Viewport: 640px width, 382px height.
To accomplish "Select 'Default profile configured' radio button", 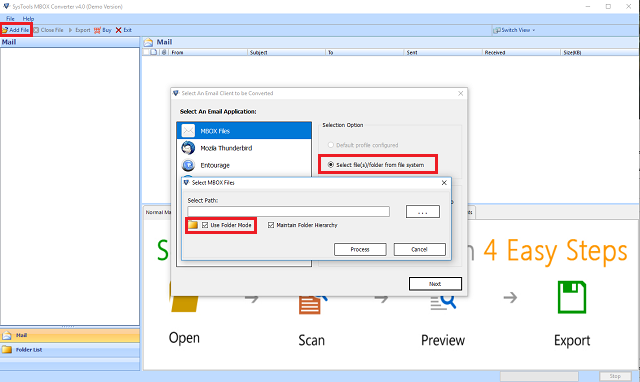I will [x=331, y=145].
